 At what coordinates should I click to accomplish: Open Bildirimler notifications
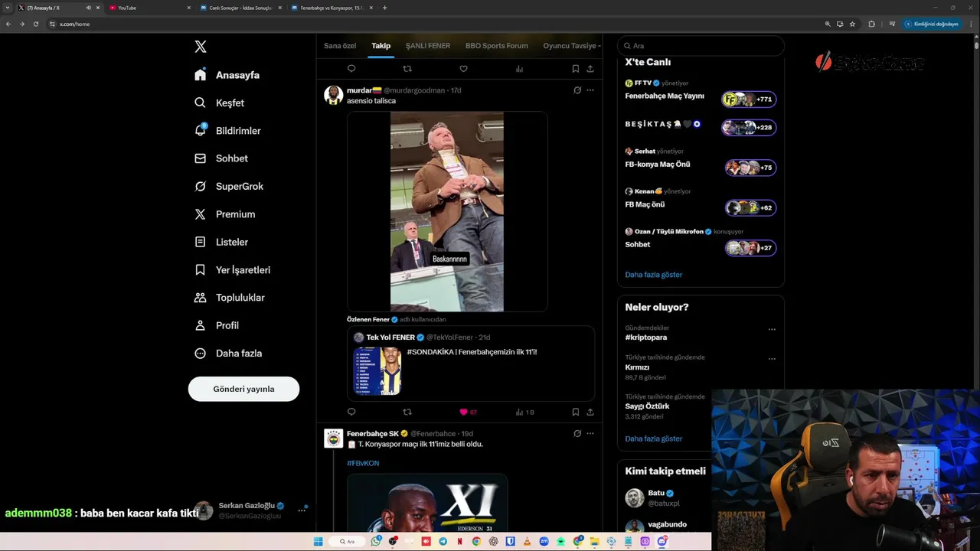point(227,131)
